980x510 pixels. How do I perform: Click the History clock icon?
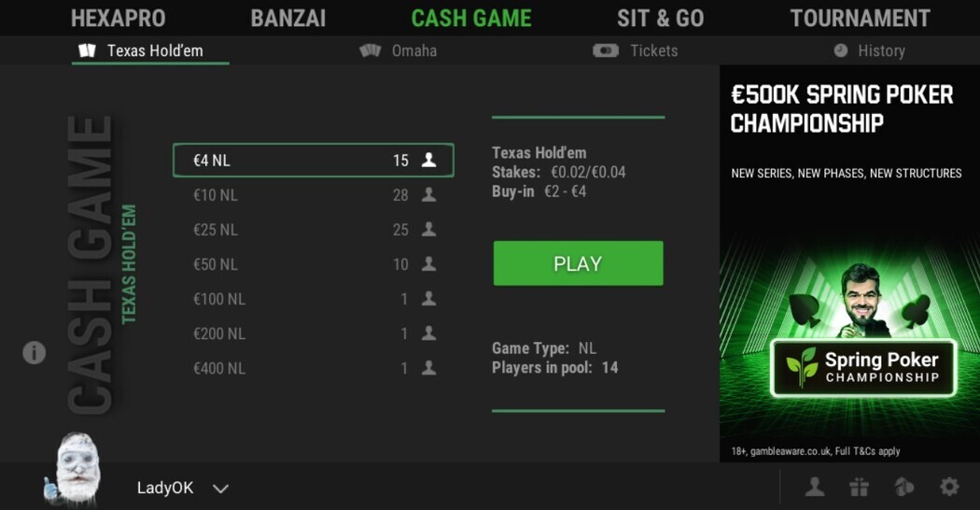pyautogui.click(x=841, y=50)
